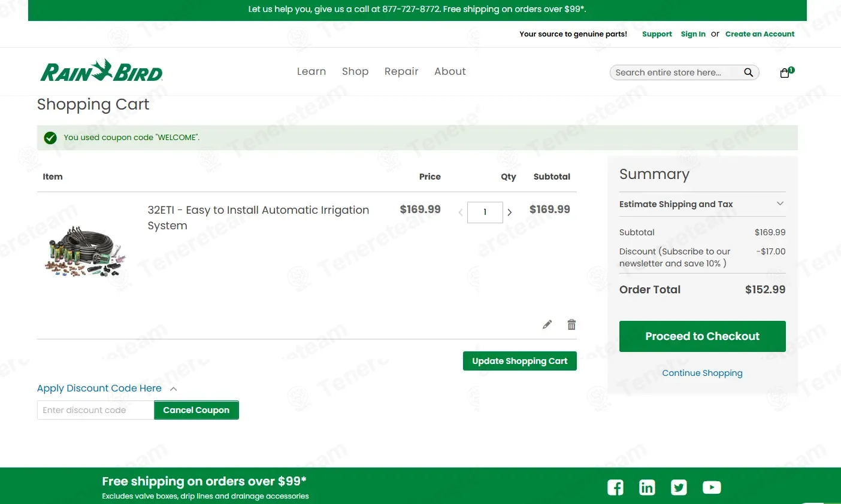Click the Order Total amount $152.99
The image size is (841, 504).
[x=766, y=290]
